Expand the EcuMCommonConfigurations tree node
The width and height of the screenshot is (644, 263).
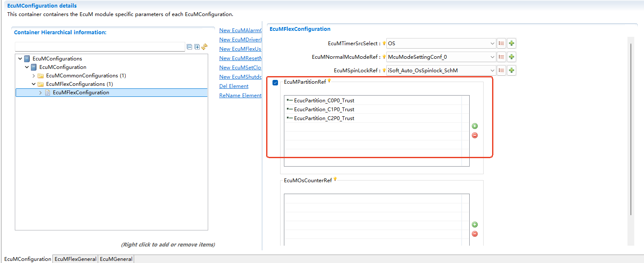(x=34, y=76)
